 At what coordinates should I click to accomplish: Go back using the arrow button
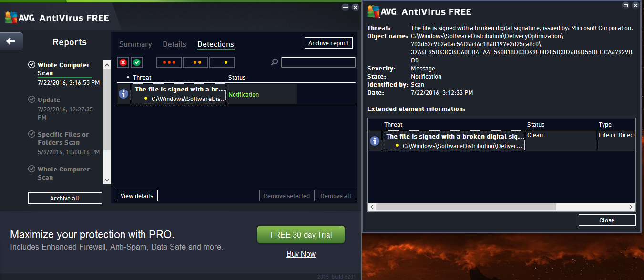click(11, 41)
